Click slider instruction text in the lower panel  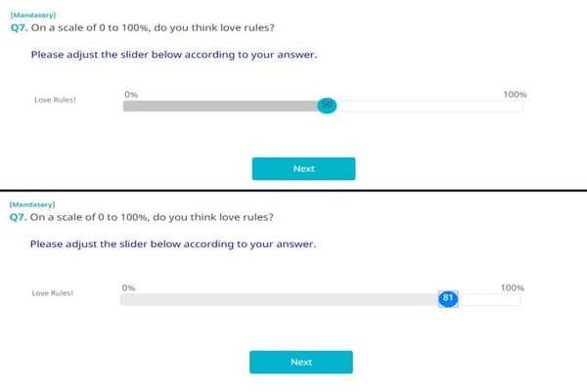point(173,243)
